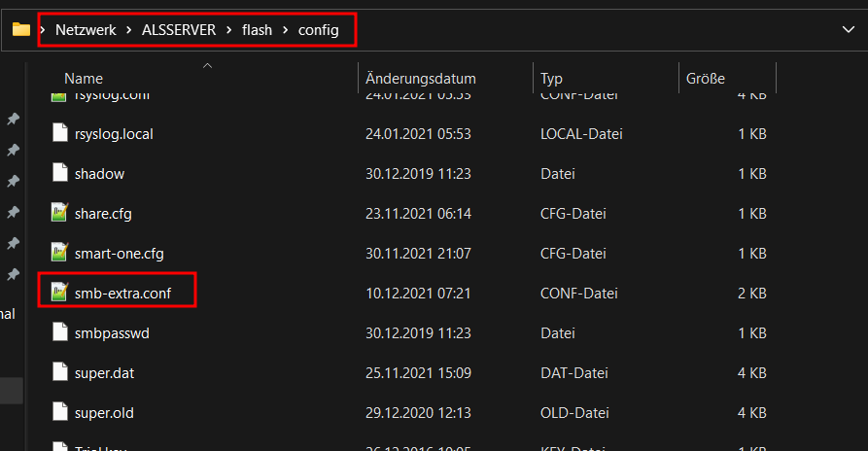Image resolution: width=868 pixels, height=451 pixels.
Task: Select the super.old file icon
Action: pyautogui.click(x=60, y=412)
